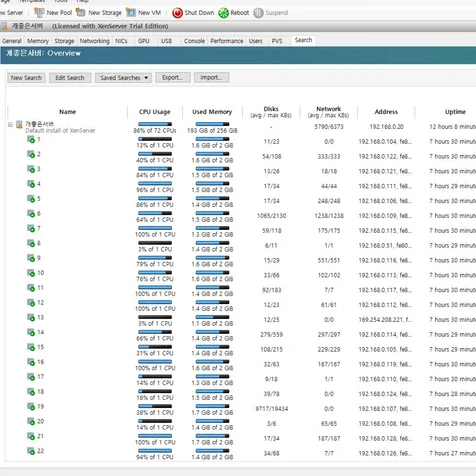The image size is (476, 476).
Task: Click the New VM toolbar icon
Action: pos(131,13)
